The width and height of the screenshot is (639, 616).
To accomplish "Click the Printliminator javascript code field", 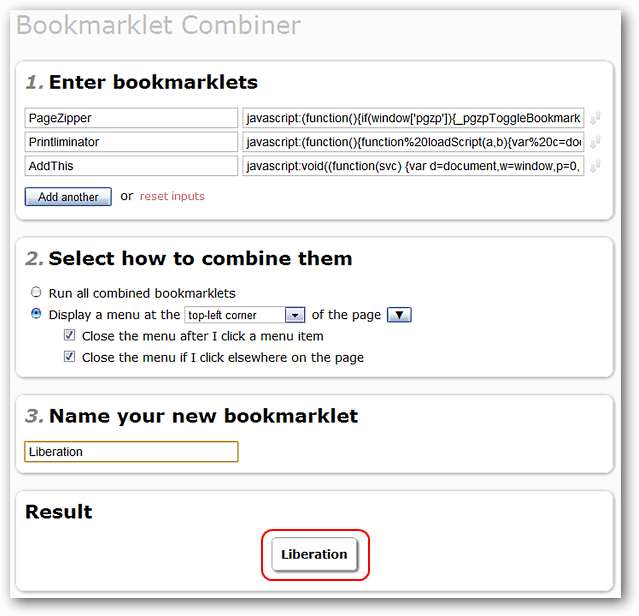I will pyautogui.click(x=413, y=142).
